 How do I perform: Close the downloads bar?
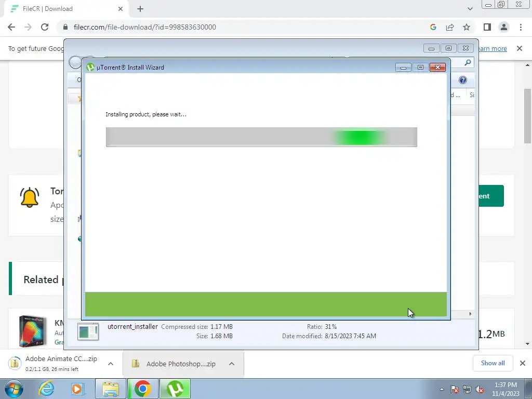(x=523, y=363)
